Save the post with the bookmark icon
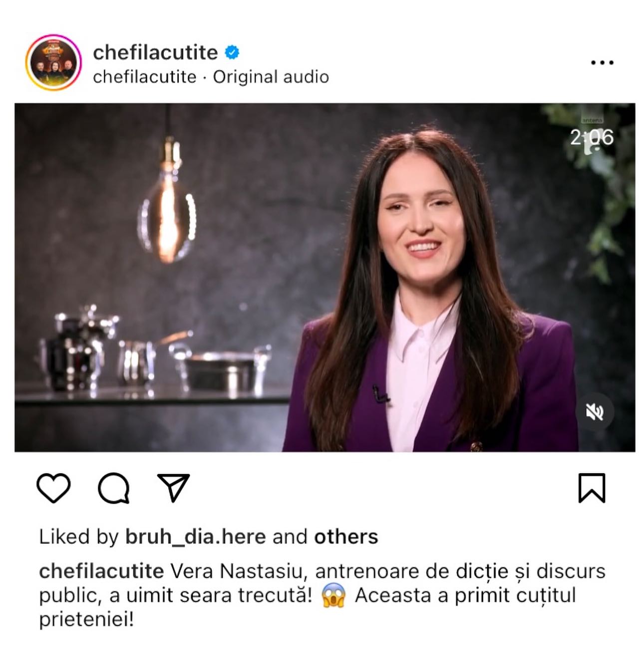 (592, 488)
